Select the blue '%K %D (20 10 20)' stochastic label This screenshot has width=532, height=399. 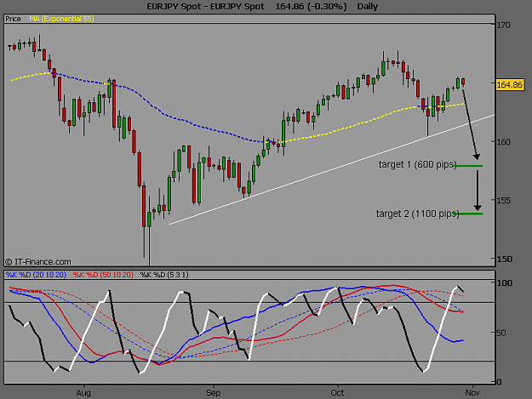click(36, 275)
